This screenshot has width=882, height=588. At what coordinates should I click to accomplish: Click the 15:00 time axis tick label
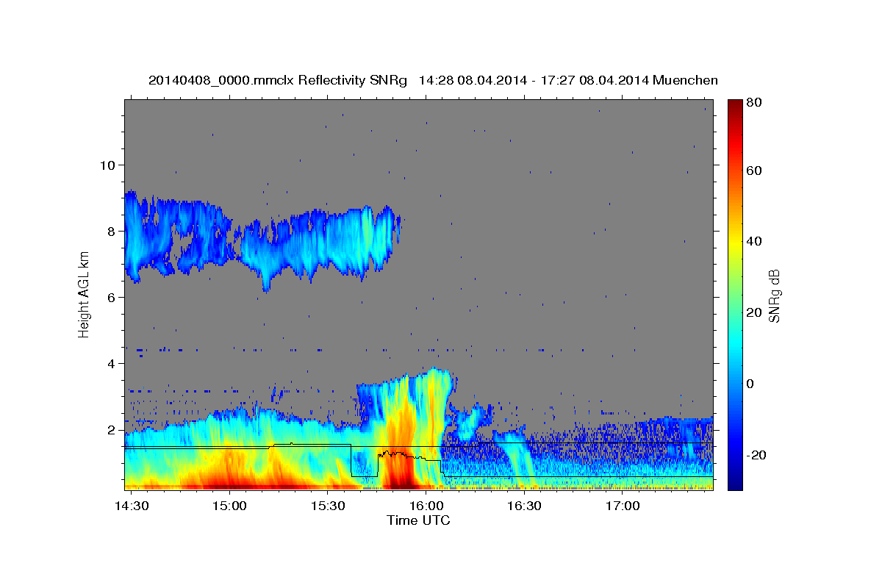pyautogui.click(x=229, y=506)
